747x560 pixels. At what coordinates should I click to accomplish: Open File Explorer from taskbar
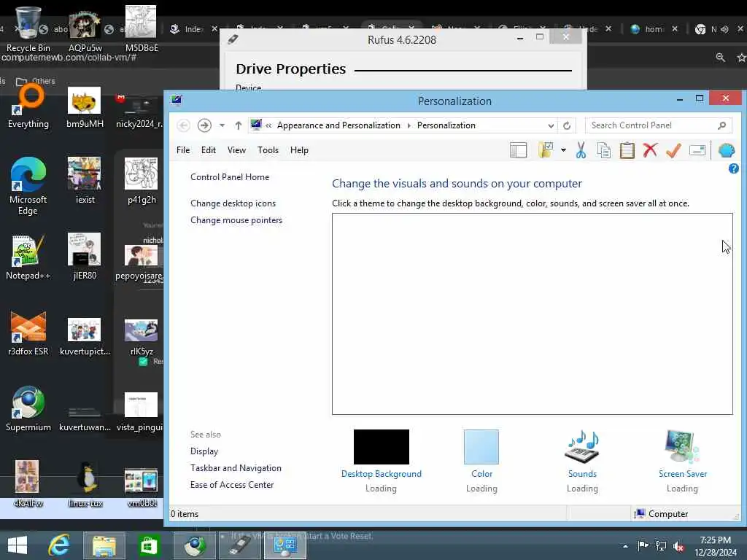pos(104,545)
